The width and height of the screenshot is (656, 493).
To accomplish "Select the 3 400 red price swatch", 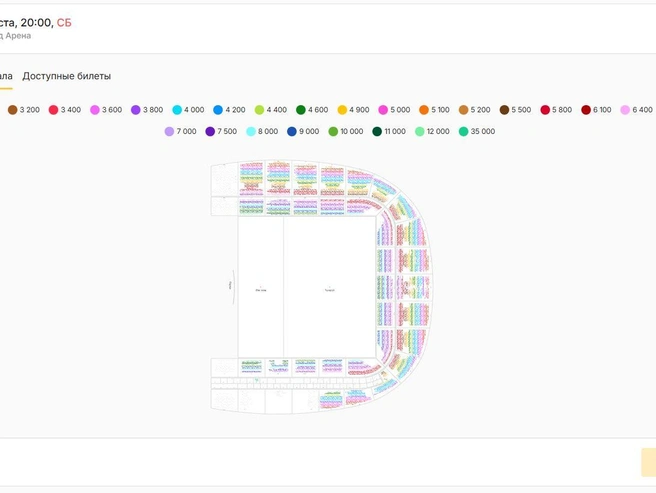I will pyautogui.click(x=53, y=110).
